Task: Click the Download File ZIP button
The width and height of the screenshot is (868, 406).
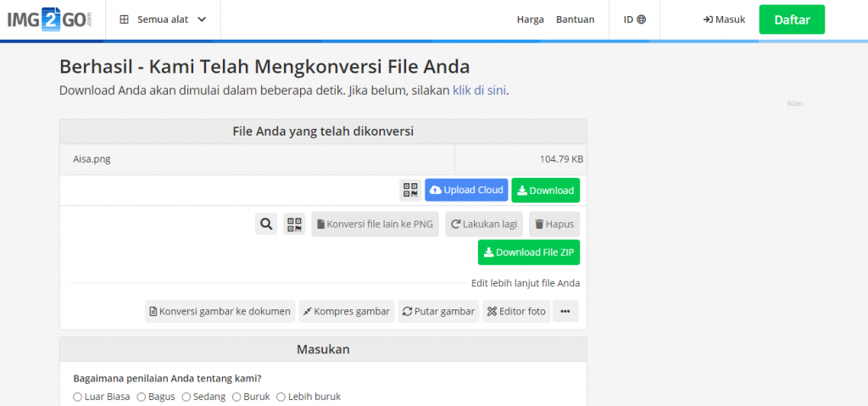Action: [x=528, y=252]
